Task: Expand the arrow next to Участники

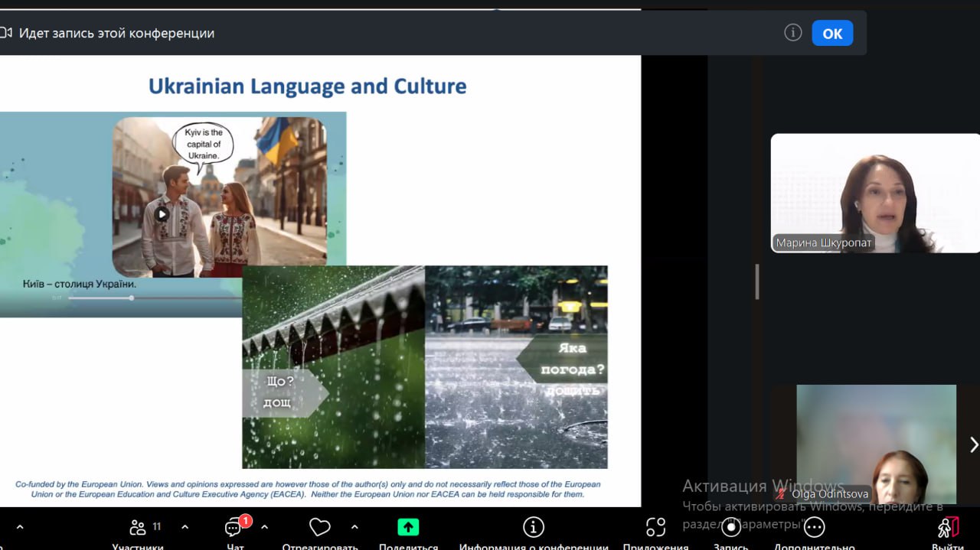Action: 185,527
